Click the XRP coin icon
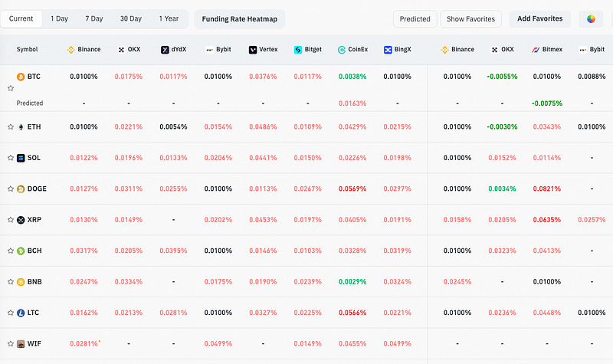Viewport: 613px width, 364px height. click(x=21, y=220)
